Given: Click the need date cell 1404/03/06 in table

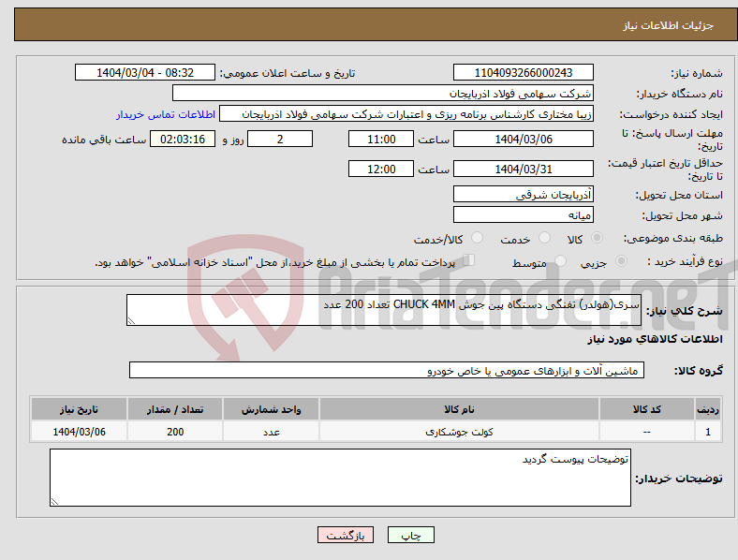Looking at the screenshot, I should (79, 432).
